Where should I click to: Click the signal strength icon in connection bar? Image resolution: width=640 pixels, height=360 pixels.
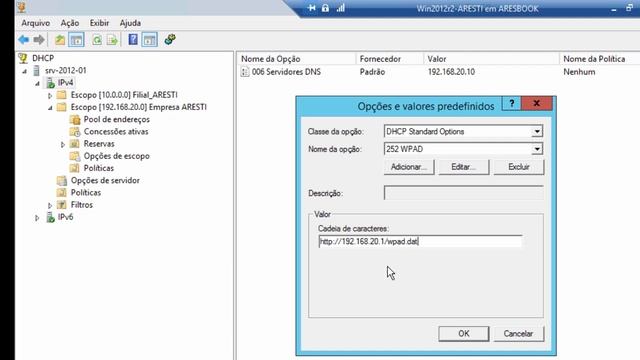(x=340, y=8)
